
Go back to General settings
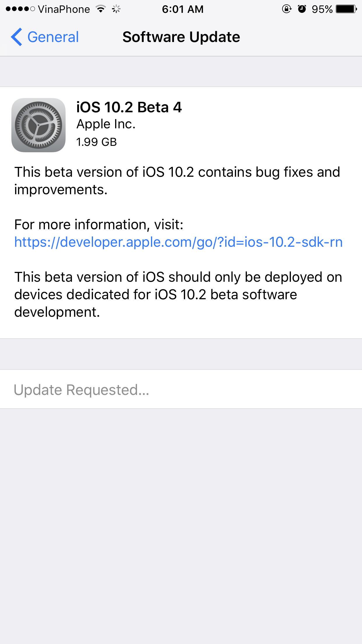pos(53,37)
